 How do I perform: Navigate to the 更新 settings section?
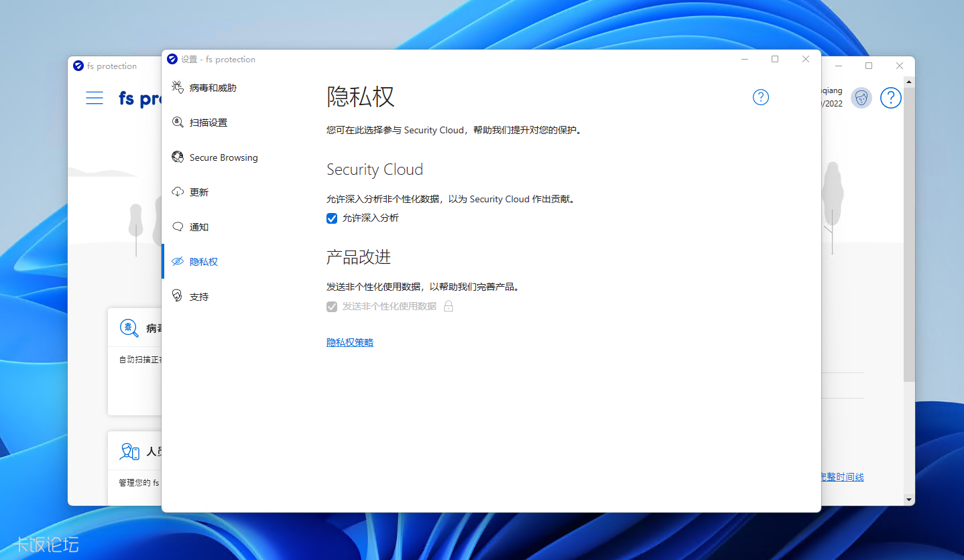click(198, 192)
